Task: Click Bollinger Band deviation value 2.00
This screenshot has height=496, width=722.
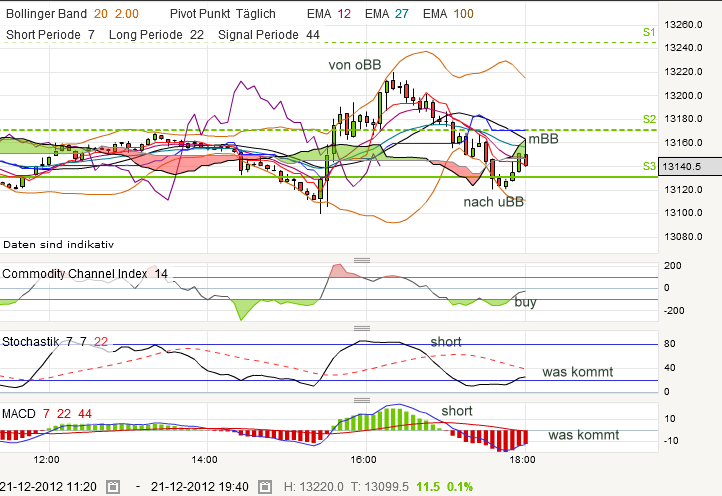Action: click(x=127, y=14)
